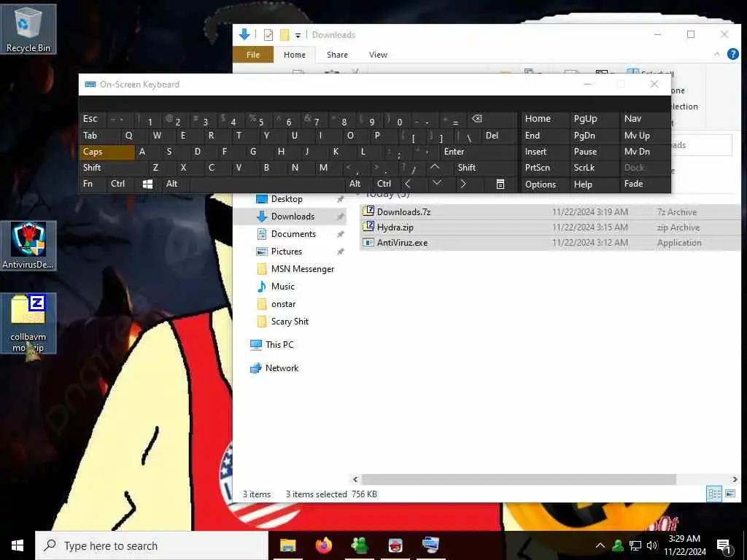Click the Help key on keyboard
This screenshot has height=560, width=747.
click(594, 184)
